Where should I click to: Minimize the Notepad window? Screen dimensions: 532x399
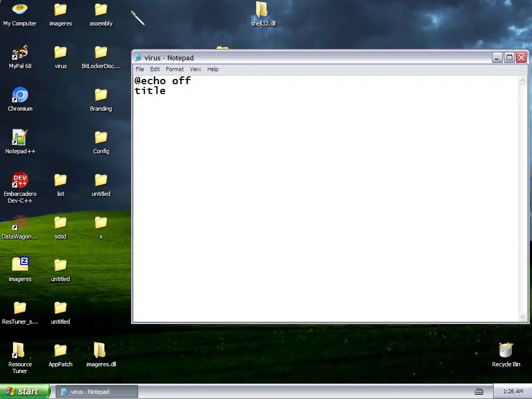[x=497, y=57]
